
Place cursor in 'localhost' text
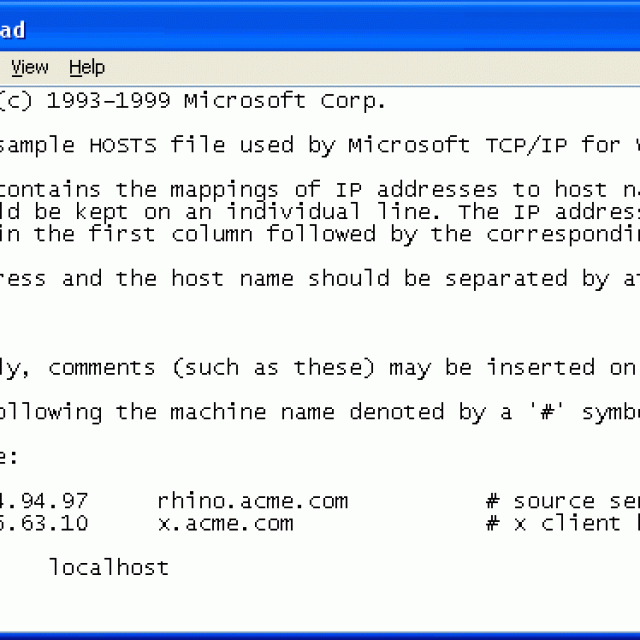(x=109, y=567)
